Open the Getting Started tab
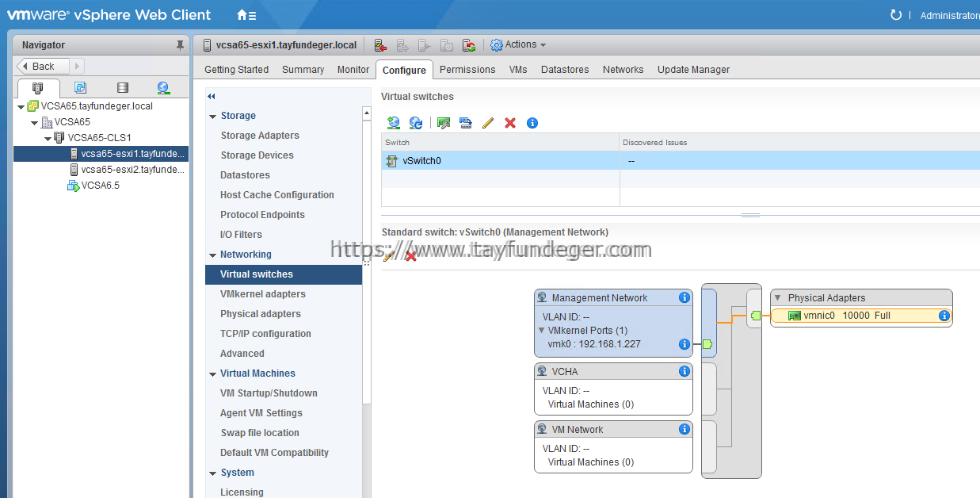This screenshot has height=498, width=980. click(x=236, y=70)
